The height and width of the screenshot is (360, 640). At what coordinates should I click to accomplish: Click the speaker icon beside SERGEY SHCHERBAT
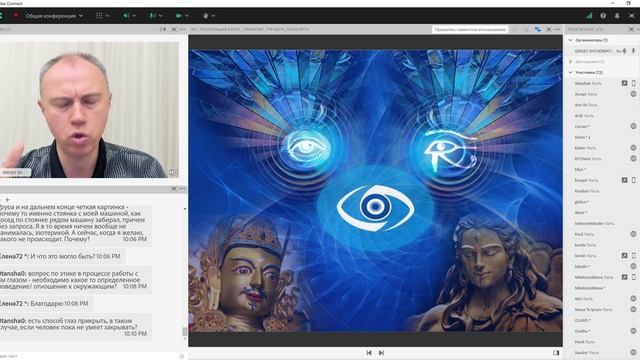click(x=624, y=51)
